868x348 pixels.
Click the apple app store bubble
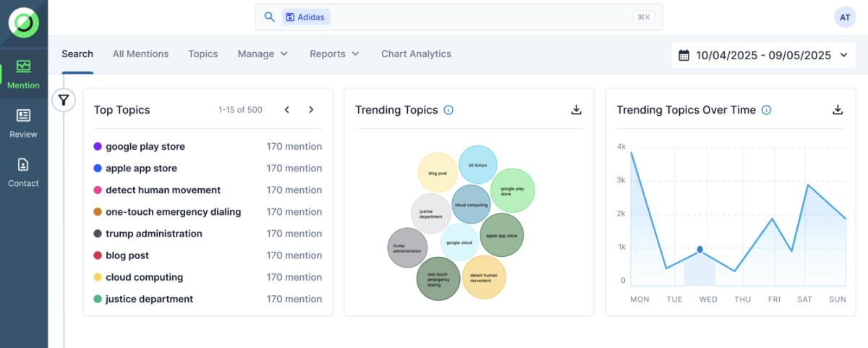pos(501,235)
